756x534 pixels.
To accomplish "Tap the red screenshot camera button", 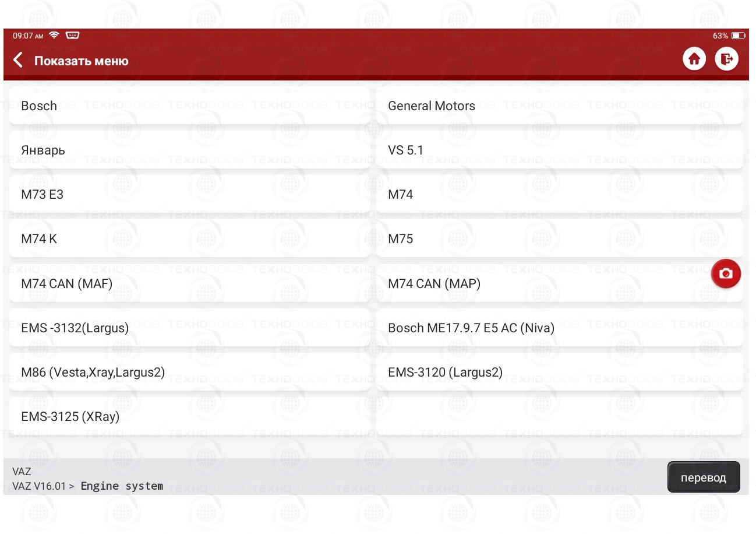I will [726, 274].
